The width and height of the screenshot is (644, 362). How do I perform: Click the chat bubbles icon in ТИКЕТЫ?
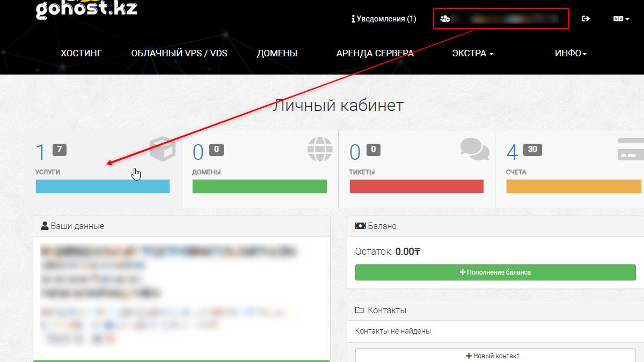click(475, 149)
